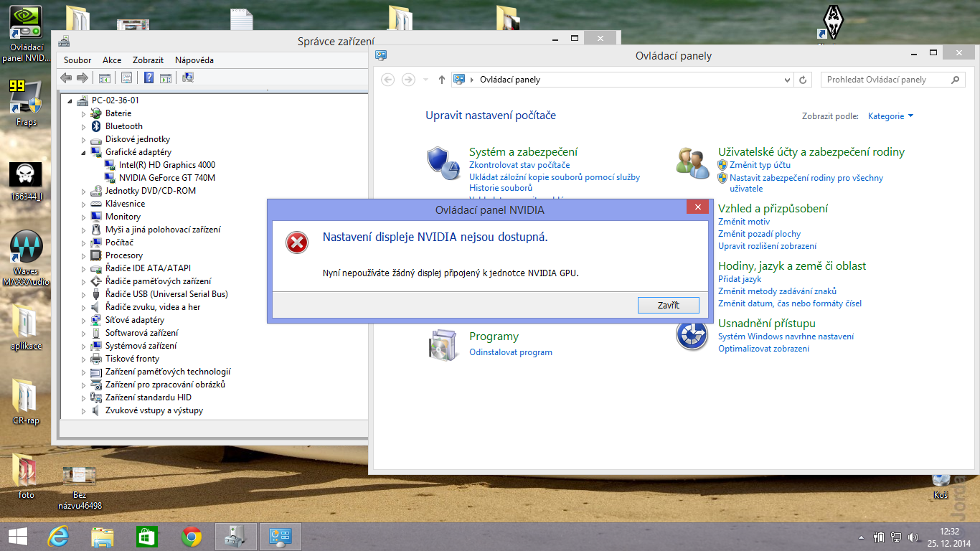Screen dimensions: 980x551
Task: Show hidden tray icons arrow
Action: [x=862, y=537]
